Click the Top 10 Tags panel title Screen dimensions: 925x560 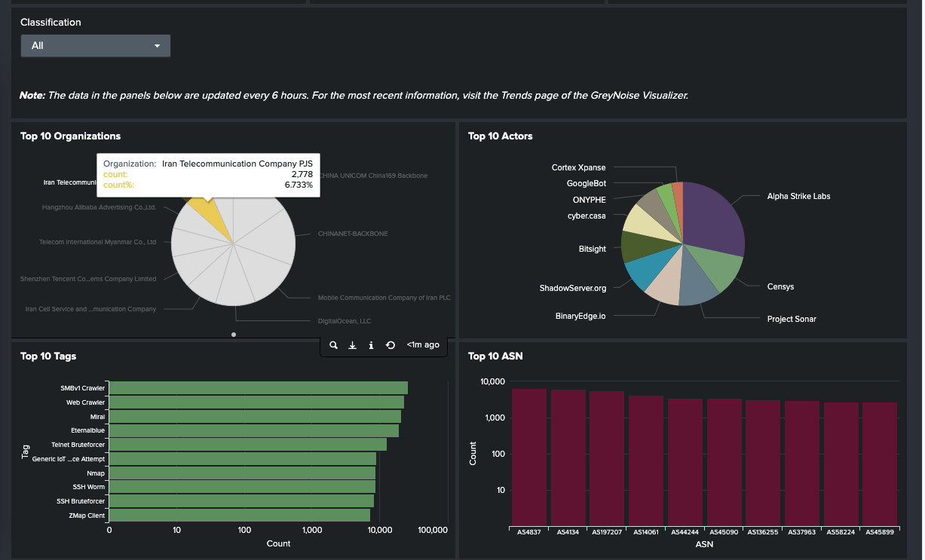[x=48, y=357]
